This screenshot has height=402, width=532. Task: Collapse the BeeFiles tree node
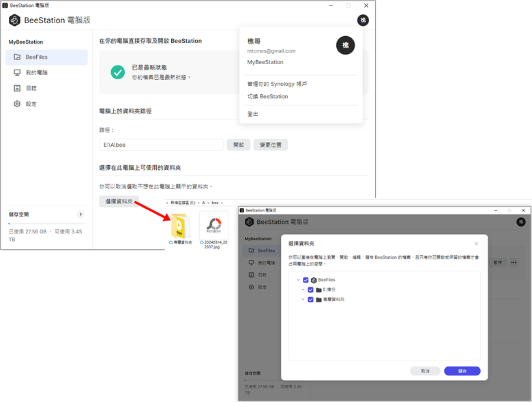pyautogui.click(x=298, y=280)
